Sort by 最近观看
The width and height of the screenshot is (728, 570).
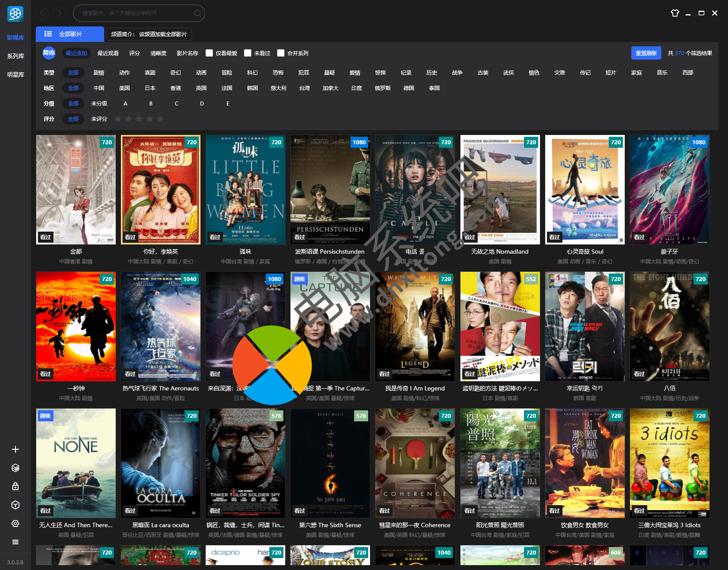[x=108, y=53]
